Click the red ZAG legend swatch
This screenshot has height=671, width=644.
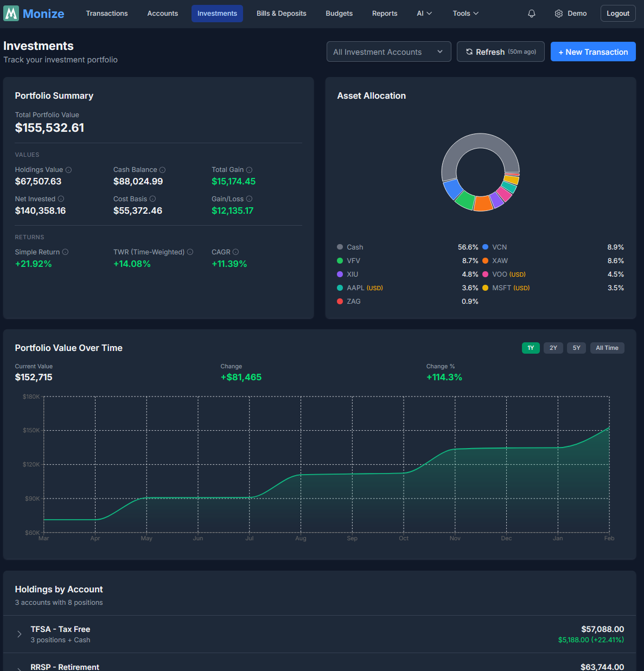coord(340,301)
